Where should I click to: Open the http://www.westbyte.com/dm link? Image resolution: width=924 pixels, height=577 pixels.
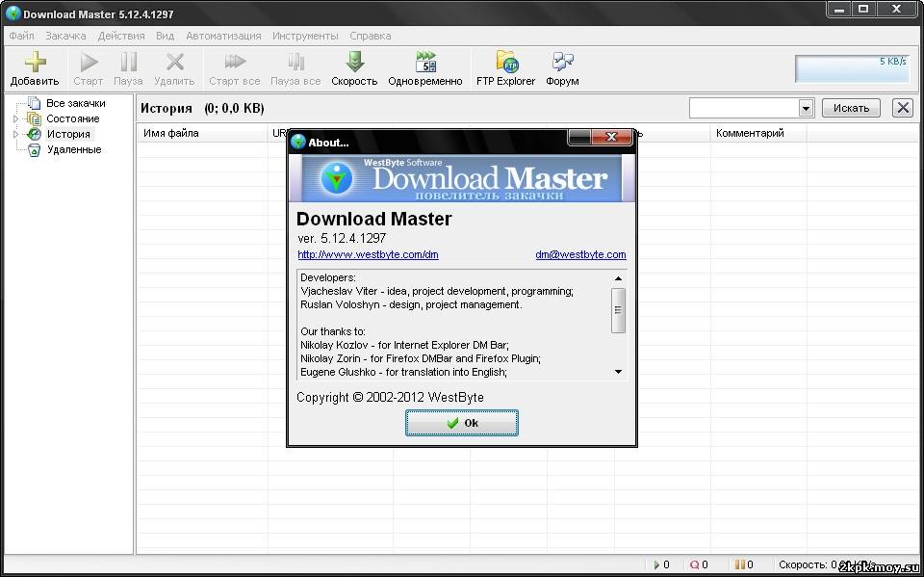click(369, 255)
